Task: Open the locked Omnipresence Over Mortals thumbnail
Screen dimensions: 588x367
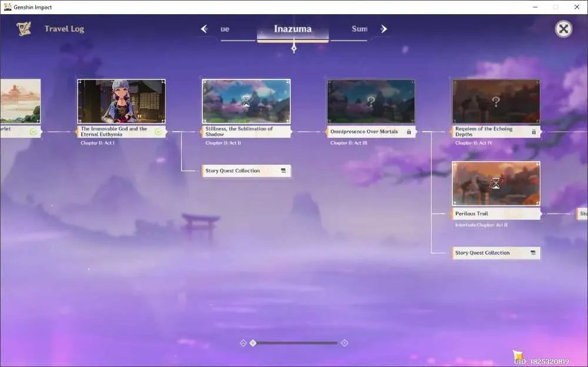Action: pyautogui.click(x=371, y=101)
